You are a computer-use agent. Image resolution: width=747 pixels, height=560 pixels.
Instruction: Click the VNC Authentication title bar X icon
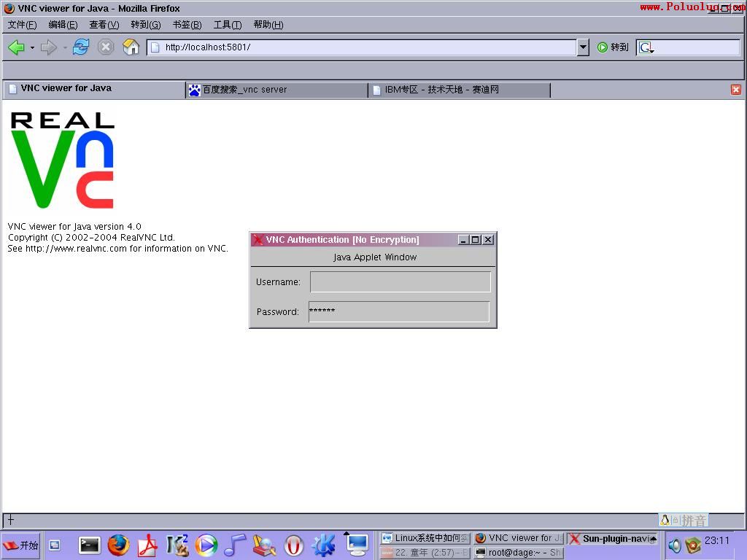point(258,239)
